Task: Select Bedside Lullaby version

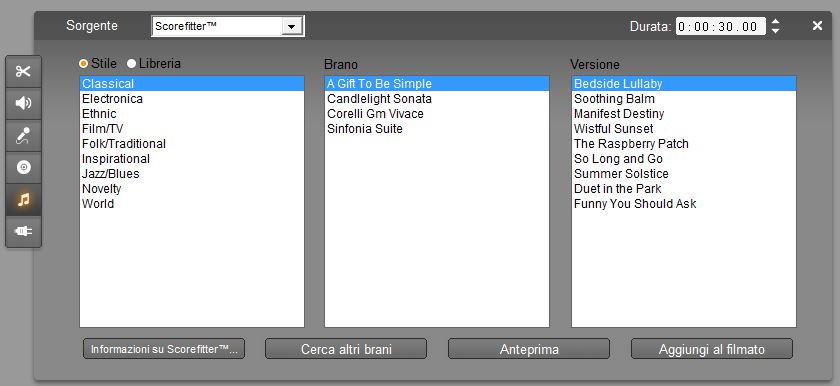Action: [684, 84]
